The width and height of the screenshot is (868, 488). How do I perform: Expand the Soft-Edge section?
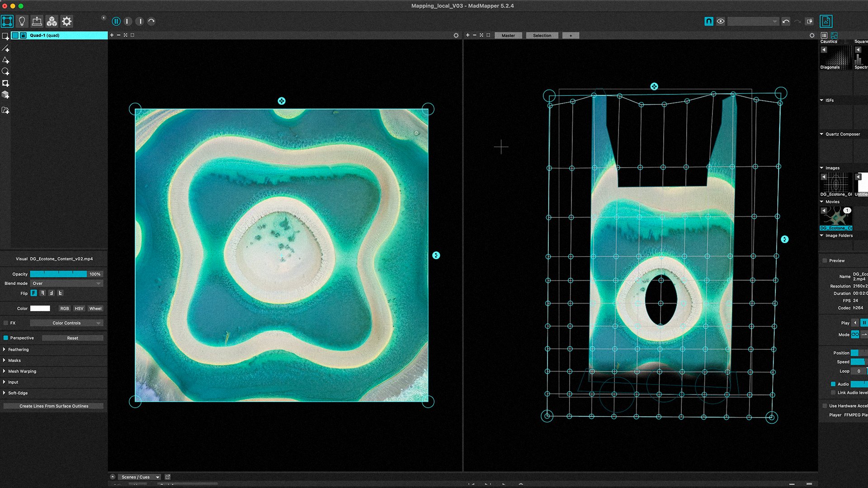click(18, 393)
